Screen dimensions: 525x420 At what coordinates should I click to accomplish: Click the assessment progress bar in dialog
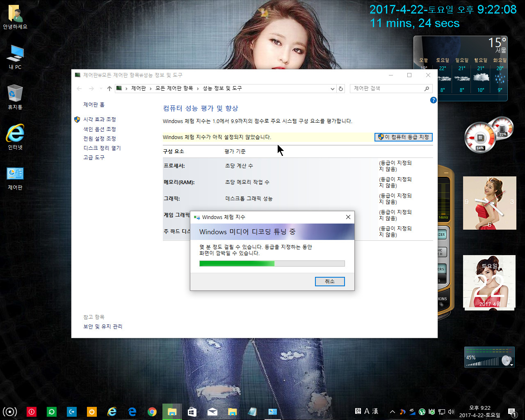coord(272,263)
